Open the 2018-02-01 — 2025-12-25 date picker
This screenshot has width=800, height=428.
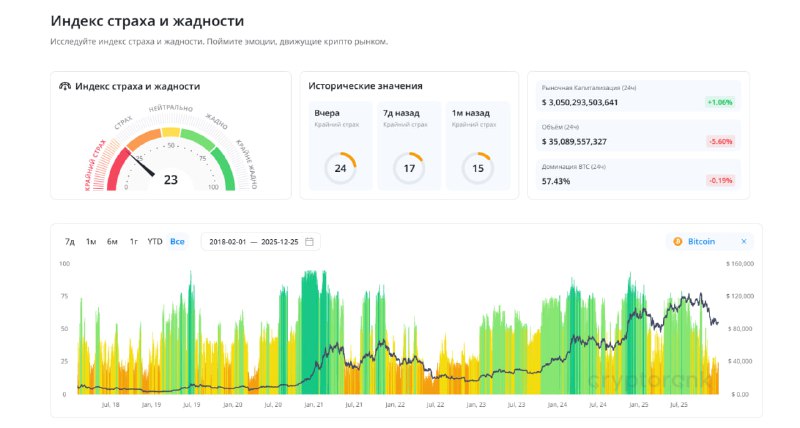coord(255,242)
